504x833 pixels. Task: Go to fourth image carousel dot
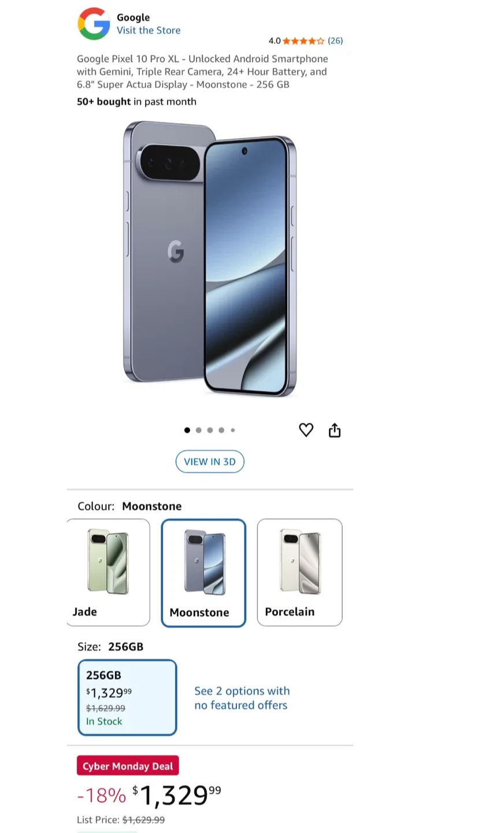(221, 430)
